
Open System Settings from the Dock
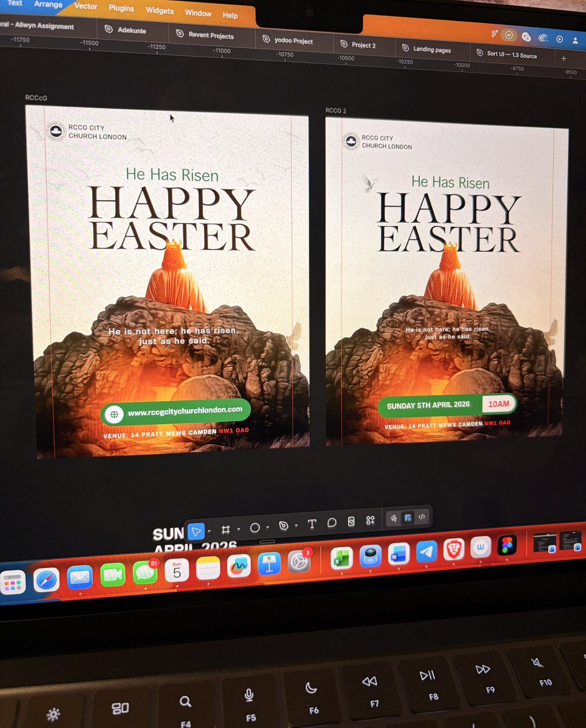point(298,562)
